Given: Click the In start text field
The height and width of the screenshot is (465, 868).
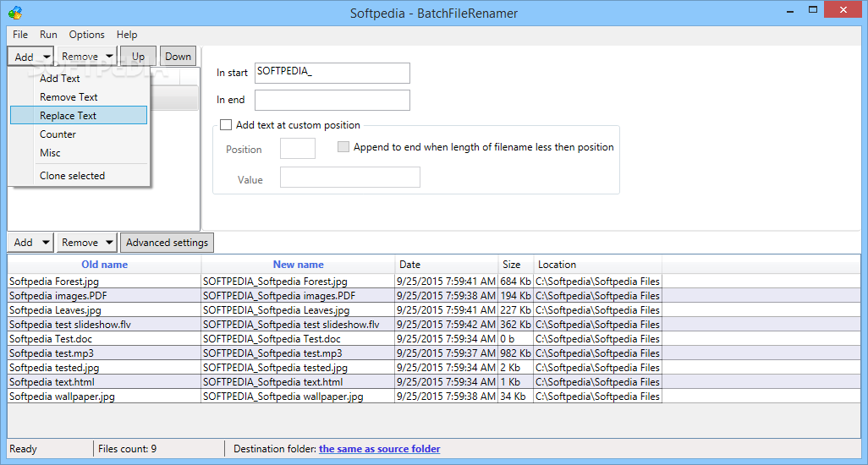Looking at the screenshot, I should click(x=332, y=73).
